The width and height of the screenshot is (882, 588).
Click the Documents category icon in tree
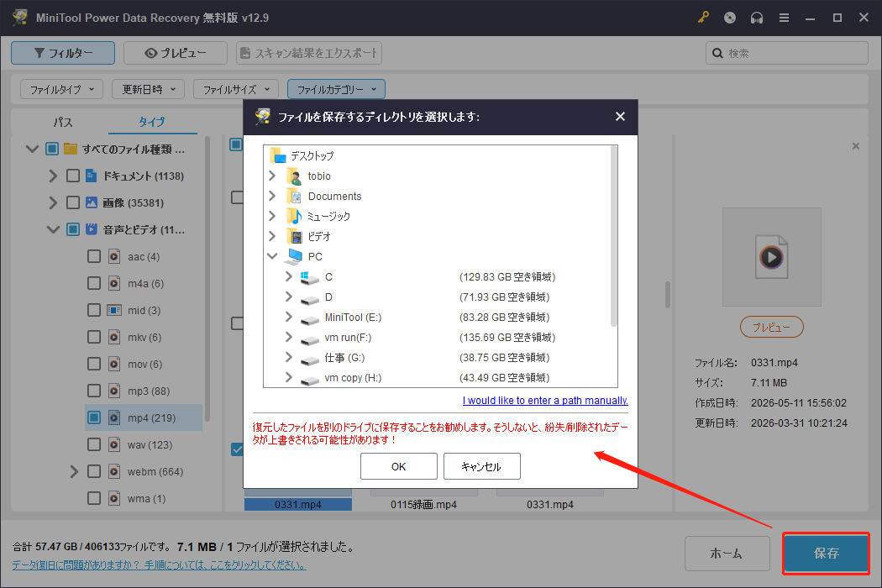click(91, 176)
